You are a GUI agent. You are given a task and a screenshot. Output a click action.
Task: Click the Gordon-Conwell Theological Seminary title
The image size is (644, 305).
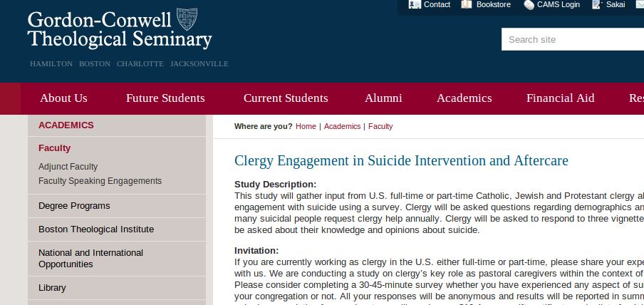(120, 30)
